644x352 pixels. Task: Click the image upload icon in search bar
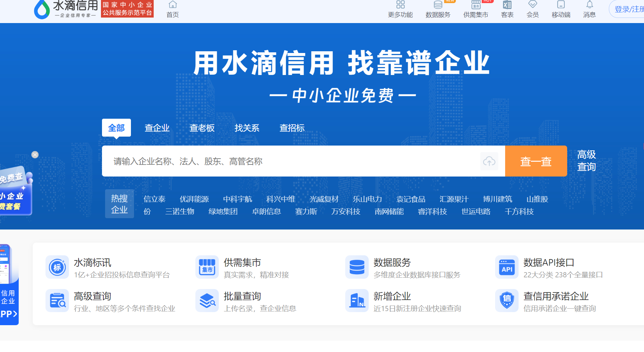pos(489,161)
